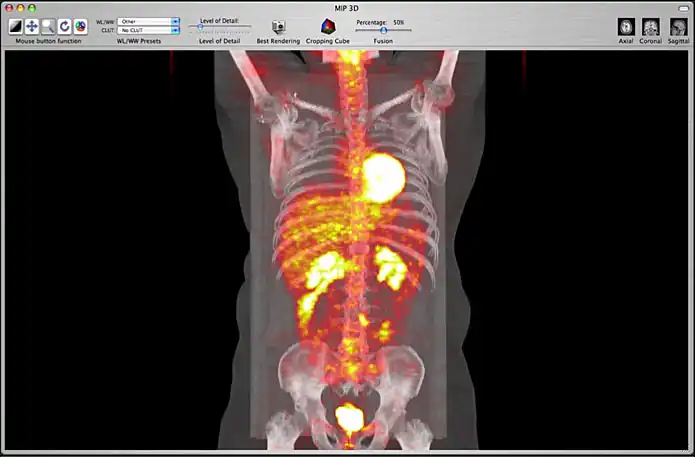This screenshot has height=457, width=695.
Task: Select the rotate mouse tool
Action: pos(64,27)
